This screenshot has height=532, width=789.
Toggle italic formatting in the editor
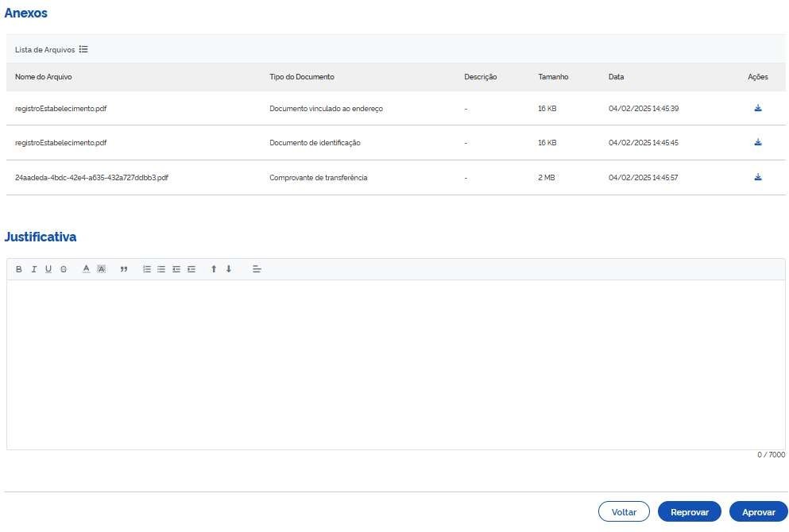[34, 269]
